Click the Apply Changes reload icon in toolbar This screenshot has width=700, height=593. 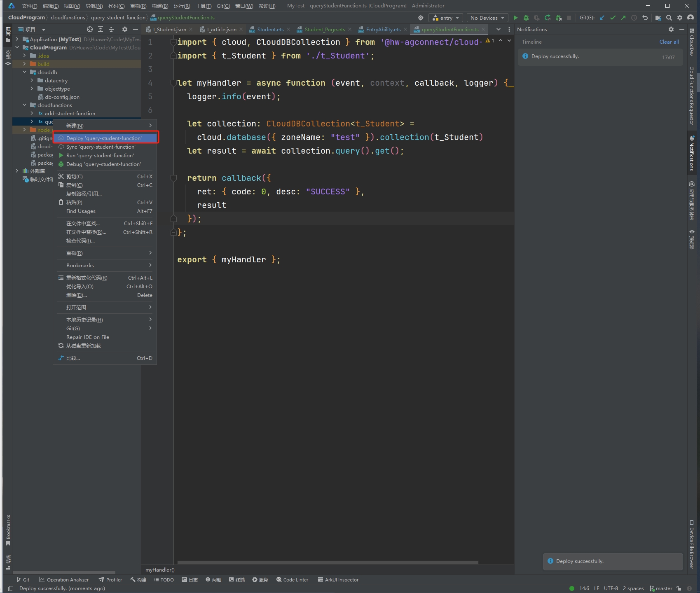pos(548,18)
